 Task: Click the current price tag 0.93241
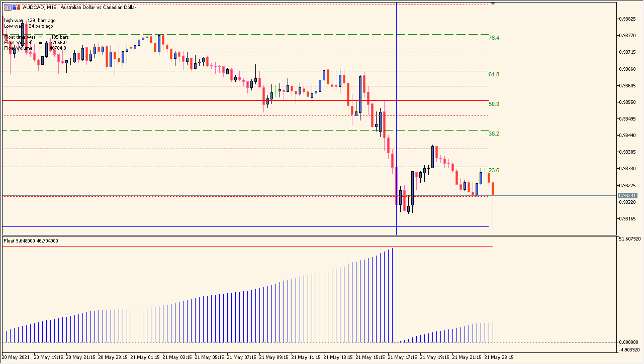(628, 195)
